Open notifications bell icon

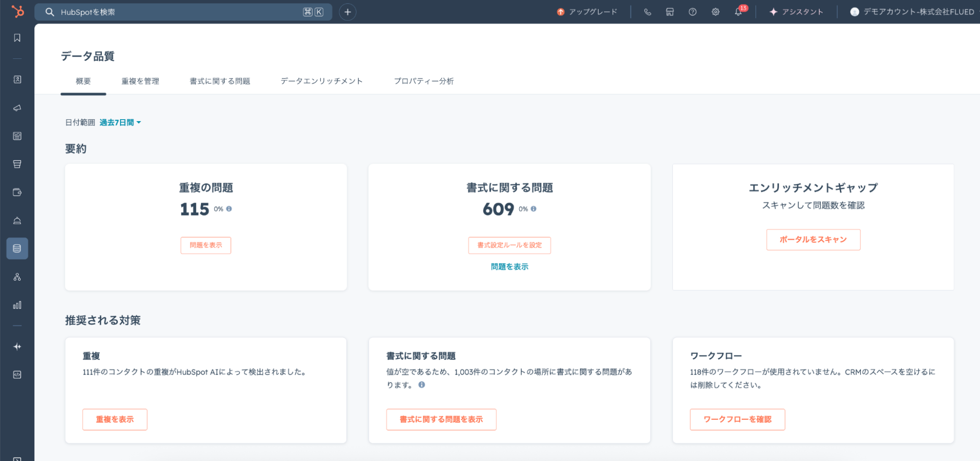pyautogui.click(x=738, y=12)
